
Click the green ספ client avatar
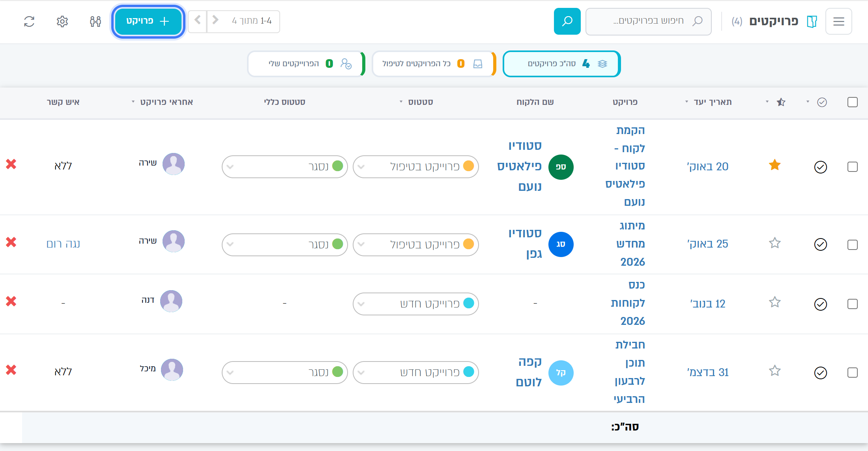561,167
